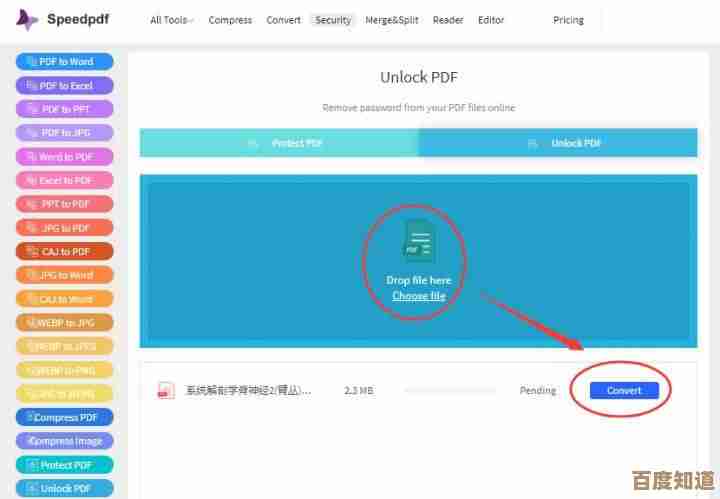Open the Editor menu item
The image size is (720, 499).
(x=491, y=20)
